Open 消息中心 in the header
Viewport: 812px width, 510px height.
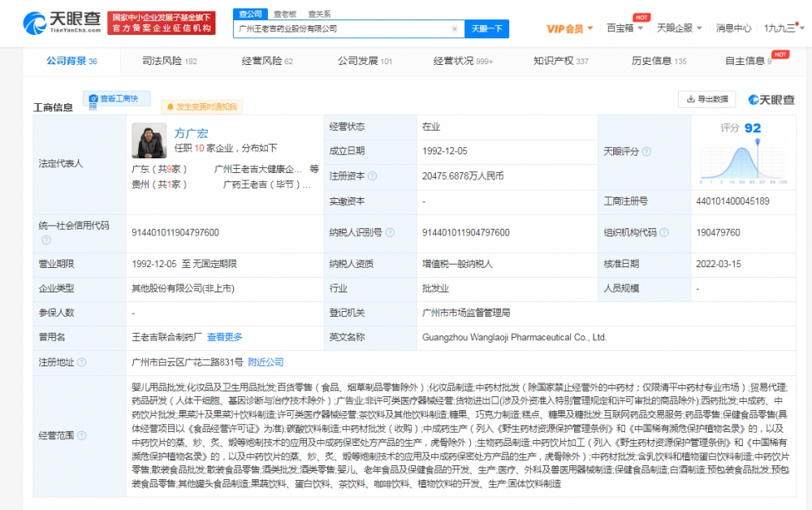733,28
